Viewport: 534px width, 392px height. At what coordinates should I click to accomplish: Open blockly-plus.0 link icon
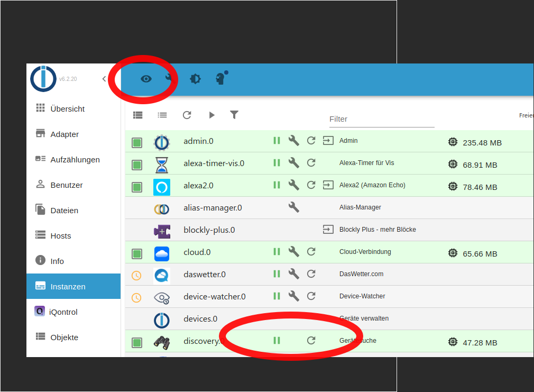(328, 230)
